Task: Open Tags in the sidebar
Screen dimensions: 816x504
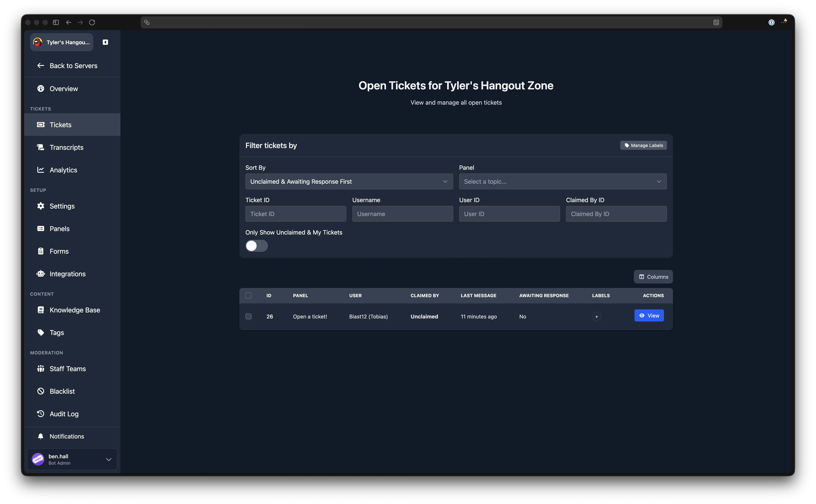Action: click(72, 333)
